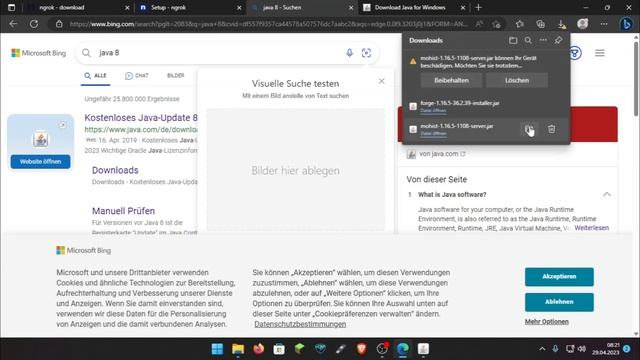The height and width of the screenshot is (360, 640).
Task: Toggle the Downloads toolbar button
Action: (x=562, y=24)
